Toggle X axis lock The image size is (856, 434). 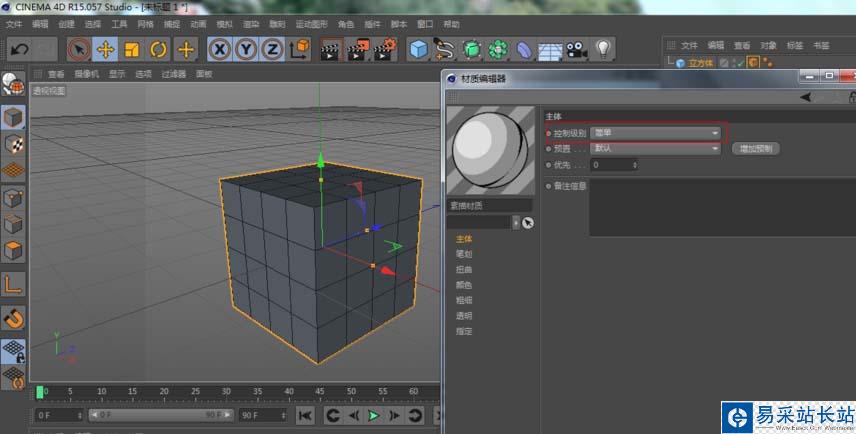(x=220, y=49)
